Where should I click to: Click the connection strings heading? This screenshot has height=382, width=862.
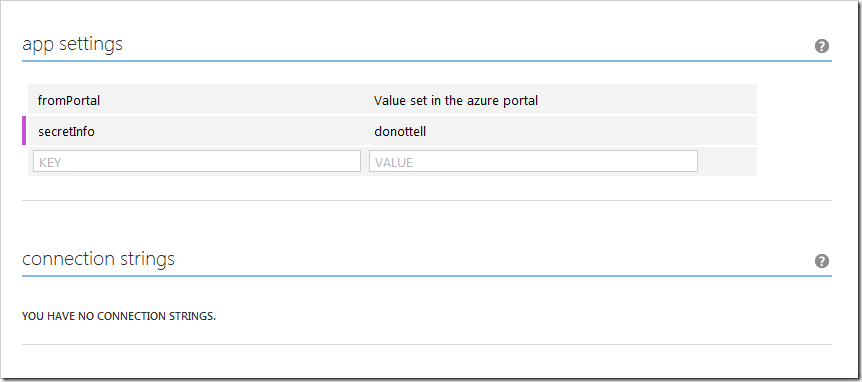pyautogui.click(x=98, y=258)
